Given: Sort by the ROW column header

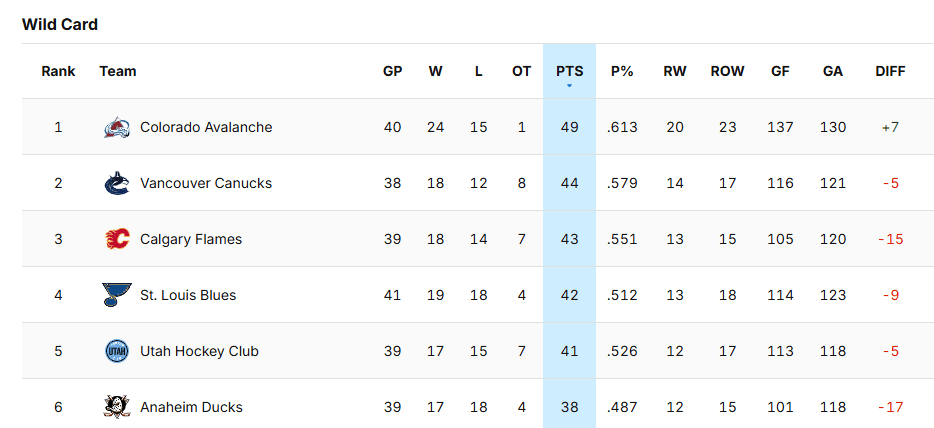Looking at the screenshot, I should 727,71.
